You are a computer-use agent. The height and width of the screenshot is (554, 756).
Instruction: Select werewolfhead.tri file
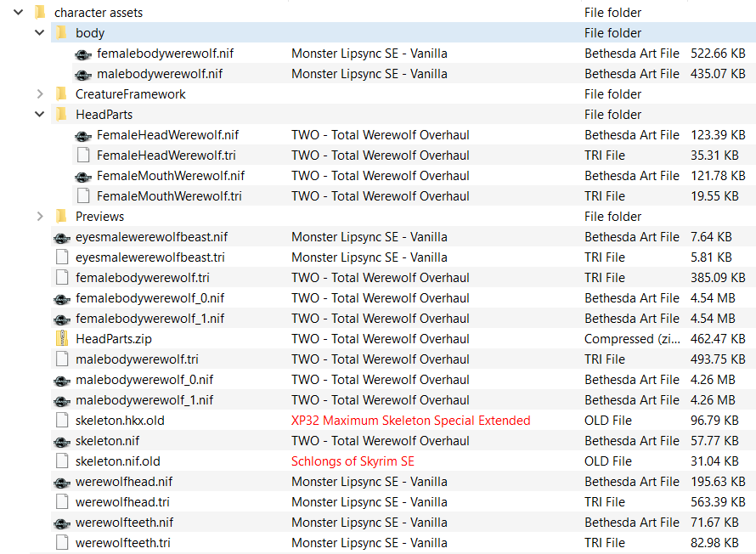coord(403,502)
